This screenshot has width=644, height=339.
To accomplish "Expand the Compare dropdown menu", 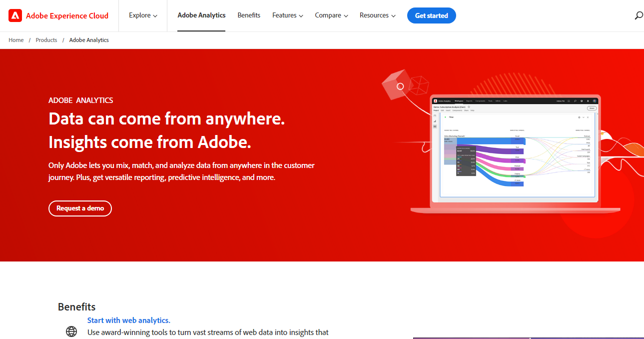I will click(x=331, y=15).
